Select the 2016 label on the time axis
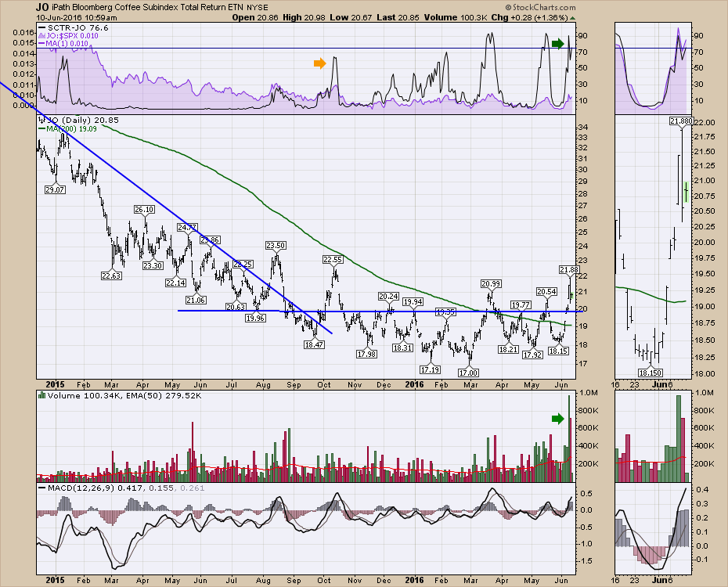 [415, 384]
